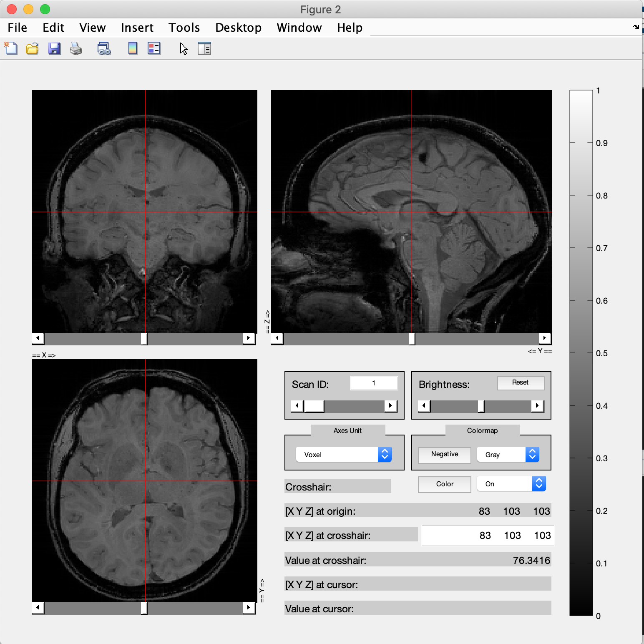Open the crosshair On dropdown
Image resolution: width=644 pixels, height=644 pixels.
511,484
